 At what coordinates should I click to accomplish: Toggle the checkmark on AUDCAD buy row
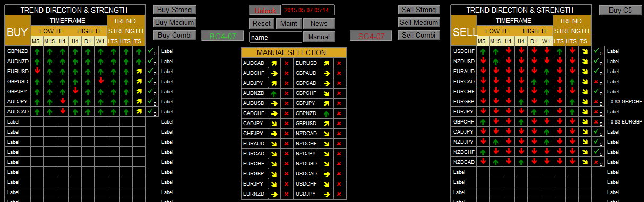pos(151,112)
